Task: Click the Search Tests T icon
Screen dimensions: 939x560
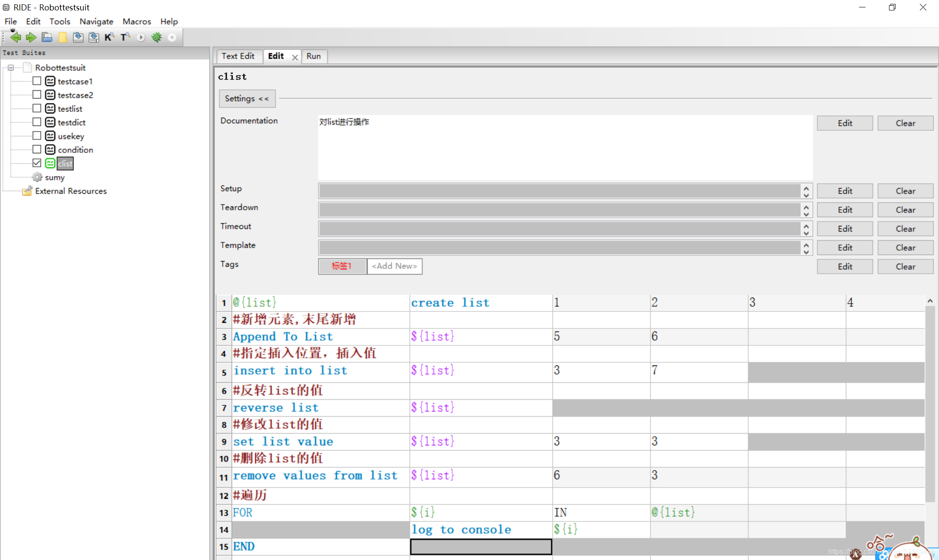Action: (125, 37)
